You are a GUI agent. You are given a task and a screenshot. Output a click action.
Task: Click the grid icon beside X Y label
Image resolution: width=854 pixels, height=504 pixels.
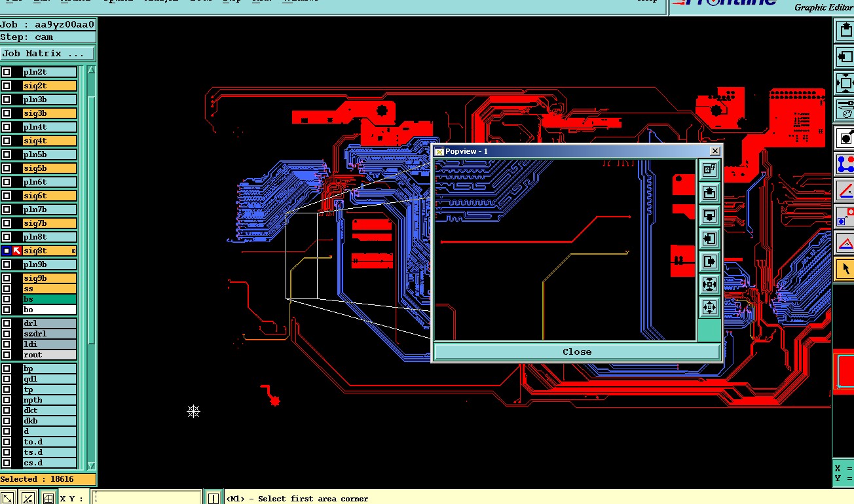point(48,498)
